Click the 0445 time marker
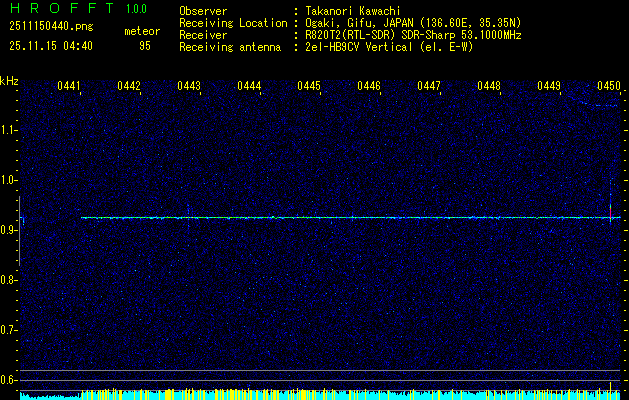Screen dimensions: 629x400 tap(309, 87)
